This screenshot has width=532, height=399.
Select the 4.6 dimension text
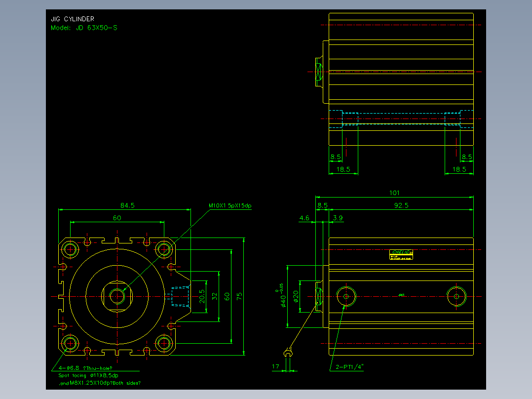(304, 218)
